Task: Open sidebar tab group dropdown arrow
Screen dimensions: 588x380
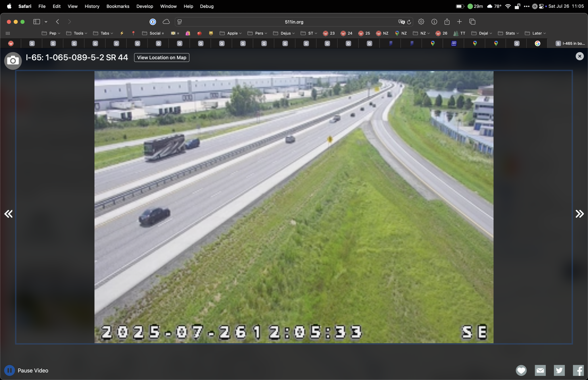Action: [46, 22]
